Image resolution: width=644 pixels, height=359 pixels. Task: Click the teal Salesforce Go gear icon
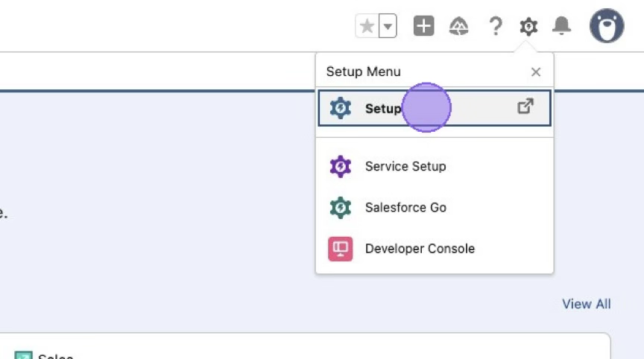pyautogui.click(x=341, y=208)
